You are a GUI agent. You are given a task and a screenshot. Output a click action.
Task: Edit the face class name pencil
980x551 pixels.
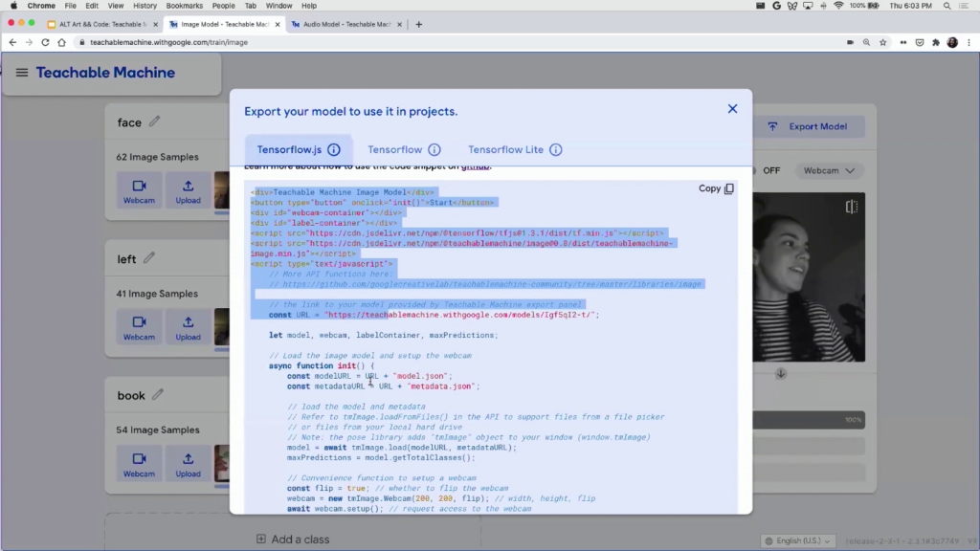coord(154,121)
